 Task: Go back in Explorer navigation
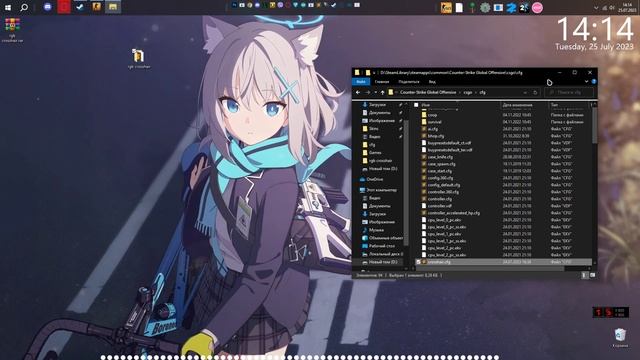pos(358,93)
